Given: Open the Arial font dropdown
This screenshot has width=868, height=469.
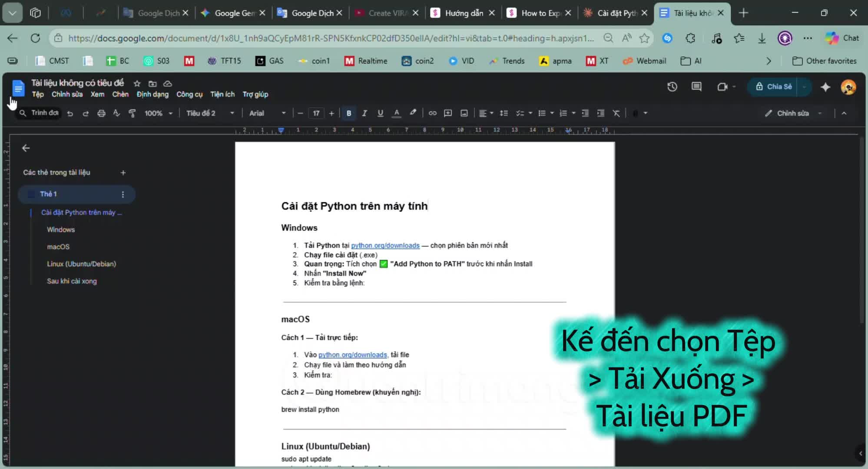Looking at the screenshot, I should tap(267, 113).
